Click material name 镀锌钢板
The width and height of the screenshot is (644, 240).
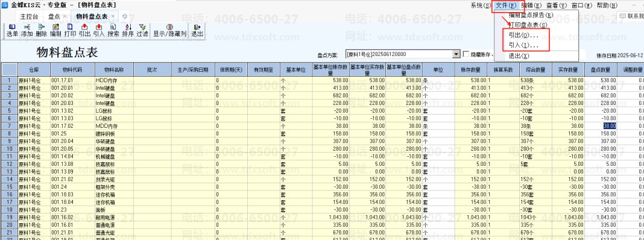coord(114,133)
